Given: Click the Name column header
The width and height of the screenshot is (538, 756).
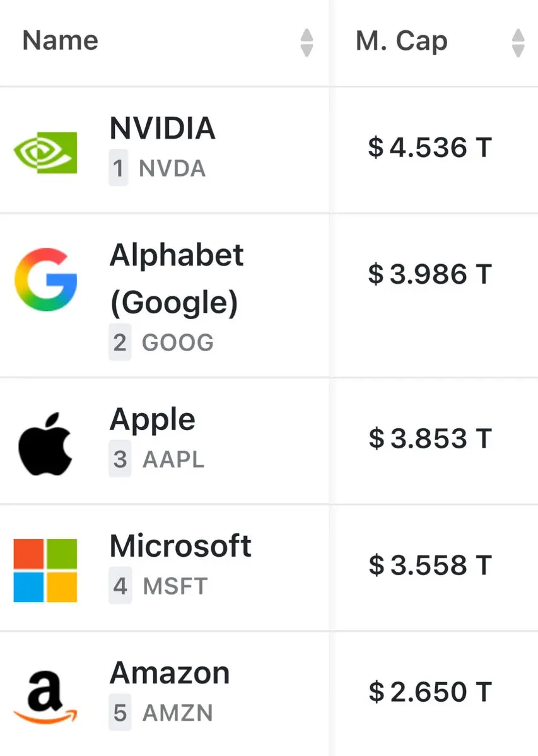Looking at the screenshot, I should pyautogui.click(x=61, y=42).
